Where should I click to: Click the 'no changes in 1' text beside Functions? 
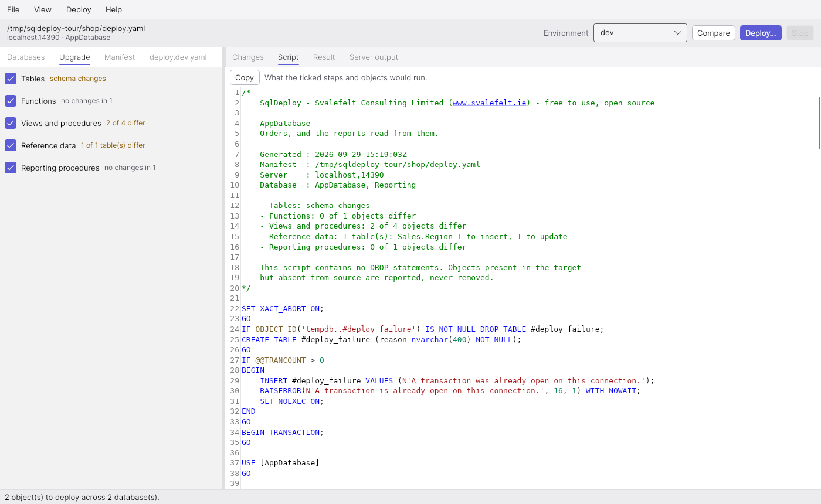pyautogui.click(x=87, y=101)
